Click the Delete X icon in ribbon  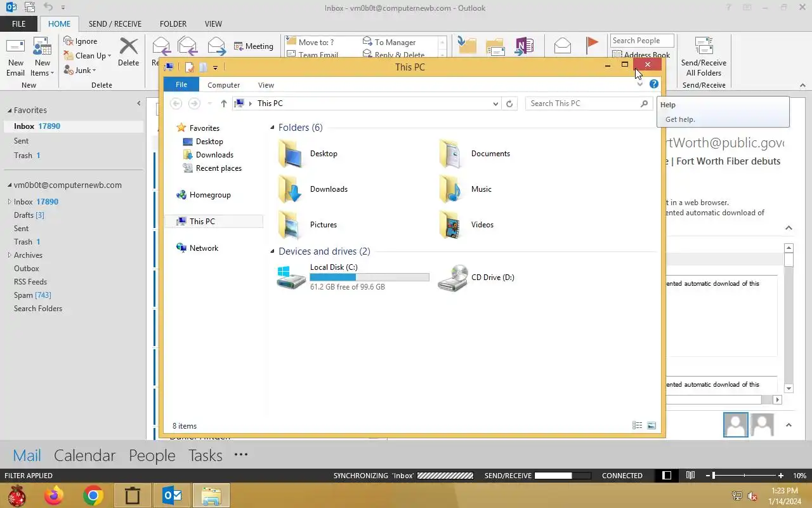(x=129, y=46)
